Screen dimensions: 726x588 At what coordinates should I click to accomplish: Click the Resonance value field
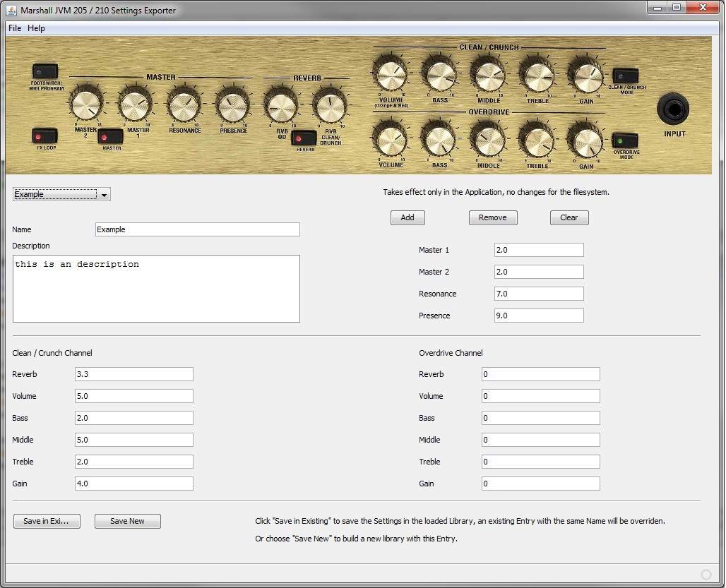[x=539, y=294]
